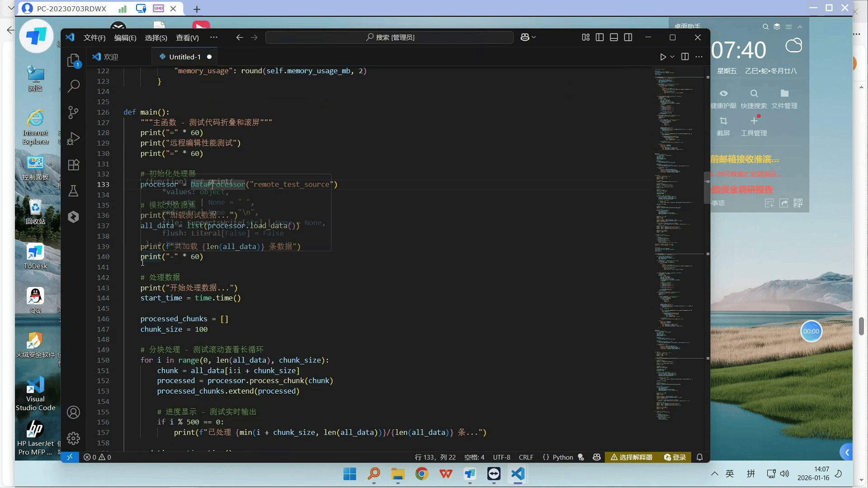Open the Search view in activity bar
Screen dimensions: 868x488
pyautogui.click(x=73, y=86)
